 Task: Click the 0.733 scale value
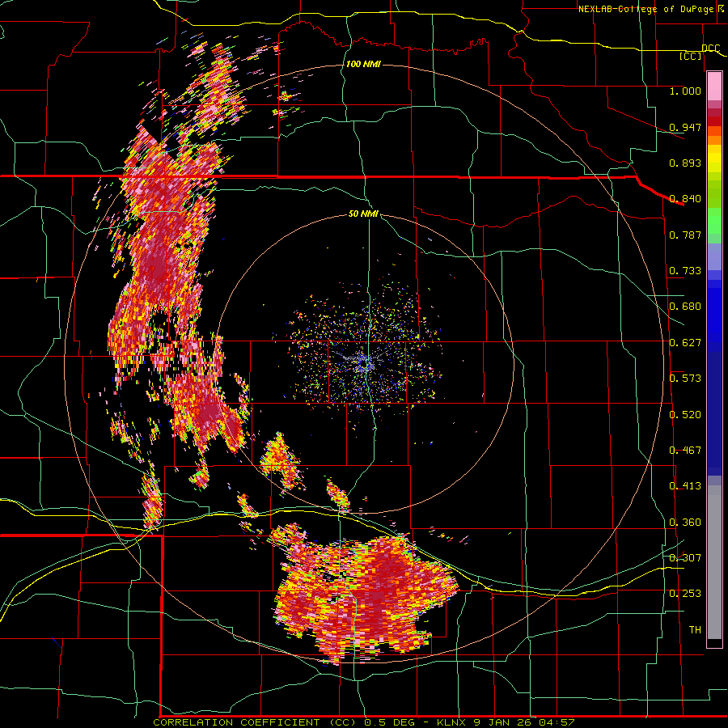pos(685,271)
